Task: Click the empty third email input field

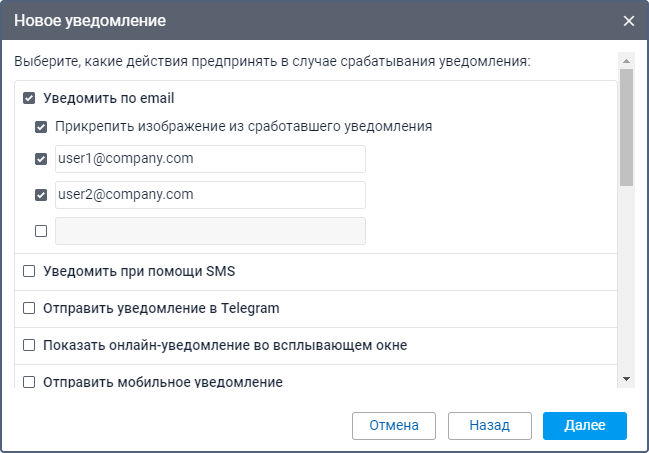Action: click(x=210, y=231)
